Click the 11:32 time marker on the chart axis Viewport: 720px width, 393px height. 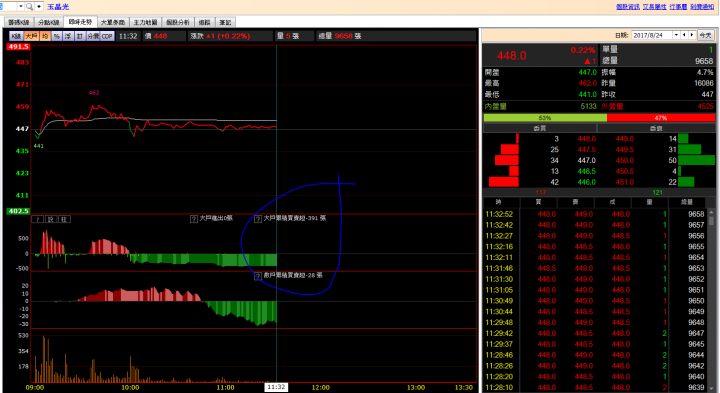coord(276,387)
